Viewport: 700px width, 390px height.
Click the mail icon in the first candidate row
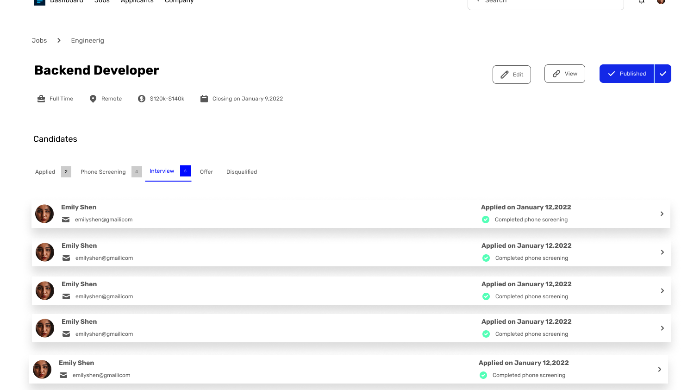tap(66, 220)
